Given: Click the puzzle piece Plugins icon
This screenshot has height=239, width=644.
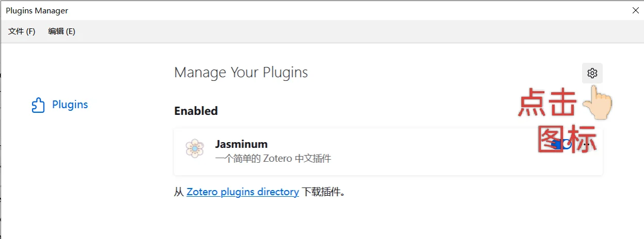Looking at the screenshot, I should tap(38, 105).
